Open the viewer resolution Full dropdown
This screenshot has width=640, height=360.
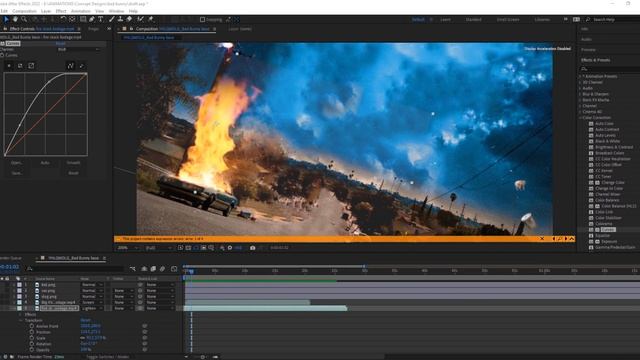tap(158, 248)
